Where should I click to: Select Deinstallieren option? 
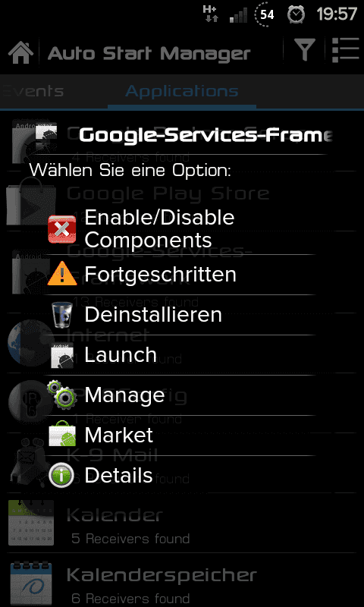tap(182, 315)
